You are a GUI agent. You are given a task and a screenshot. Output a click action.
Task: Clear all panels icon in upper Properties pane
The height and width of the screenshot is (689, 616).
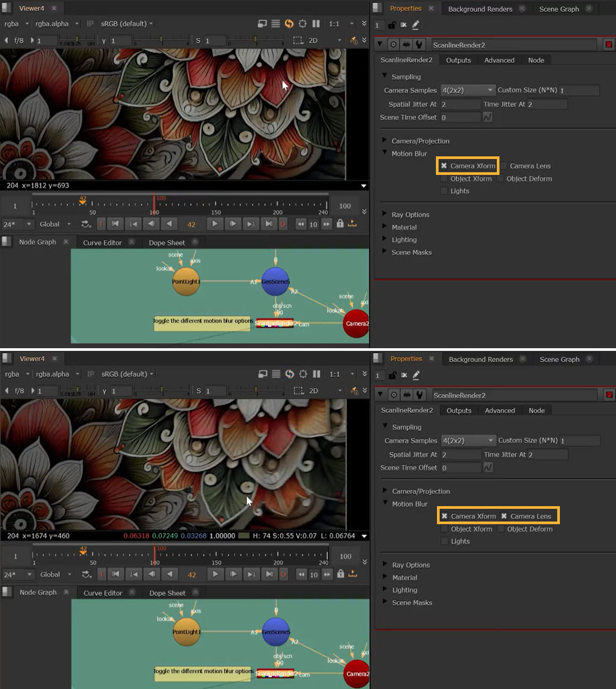[404, 25]
